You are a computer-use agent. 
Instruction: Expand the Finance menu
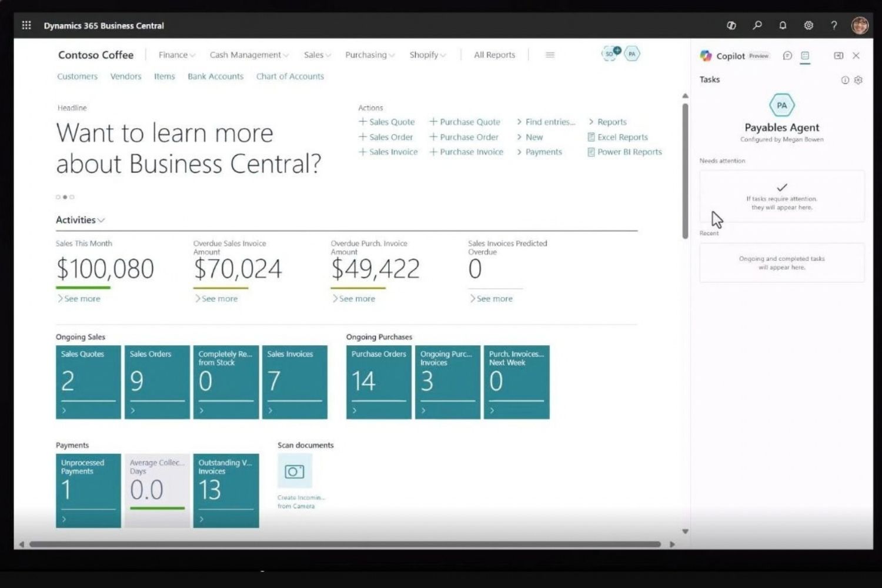[177, 55]
